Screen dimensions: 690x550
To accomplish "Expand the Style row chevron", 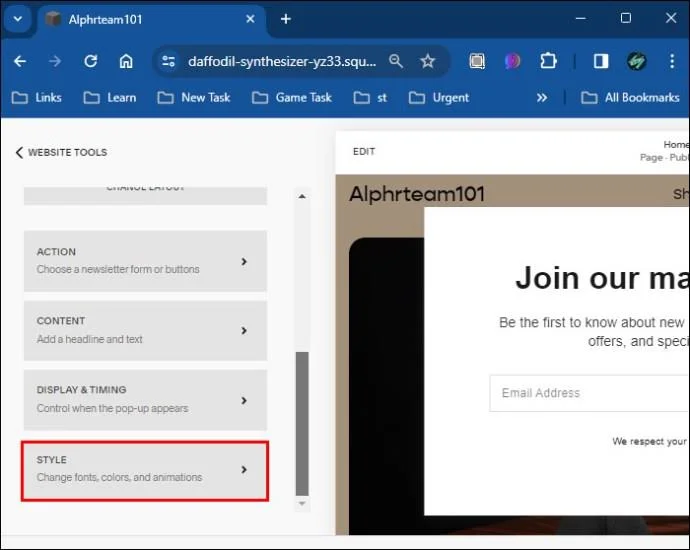I will pos(244,469).
